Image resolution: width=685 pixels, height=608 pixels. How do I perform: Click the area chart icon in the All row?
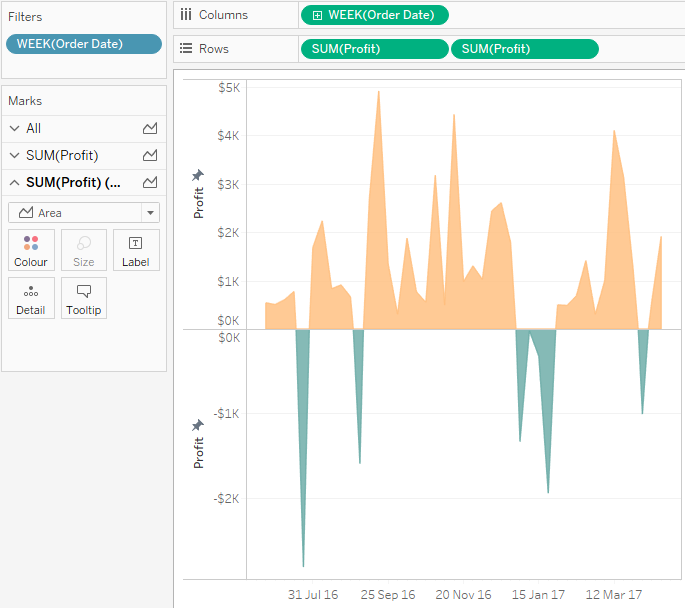coord(150,129)
